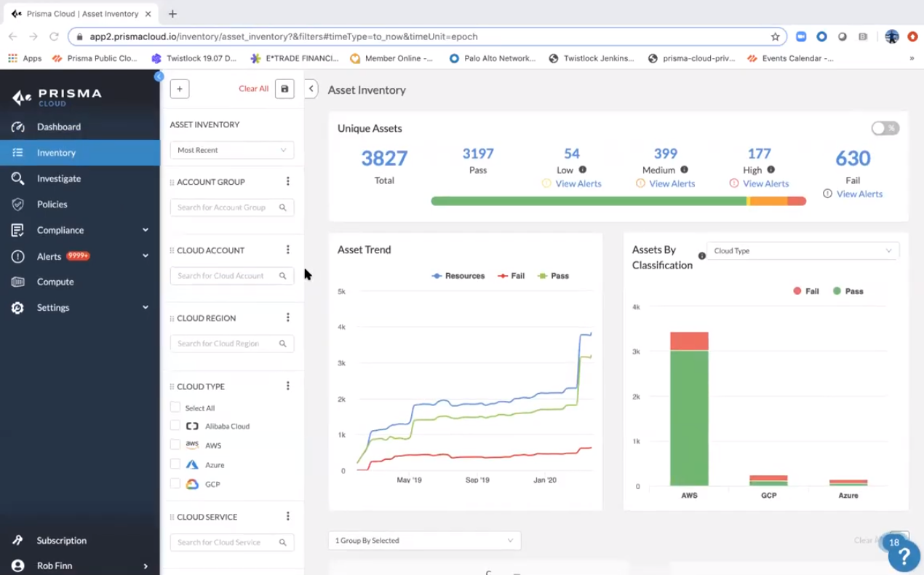Enable the Azure cloud type checkbox

(x=175, y=464)
